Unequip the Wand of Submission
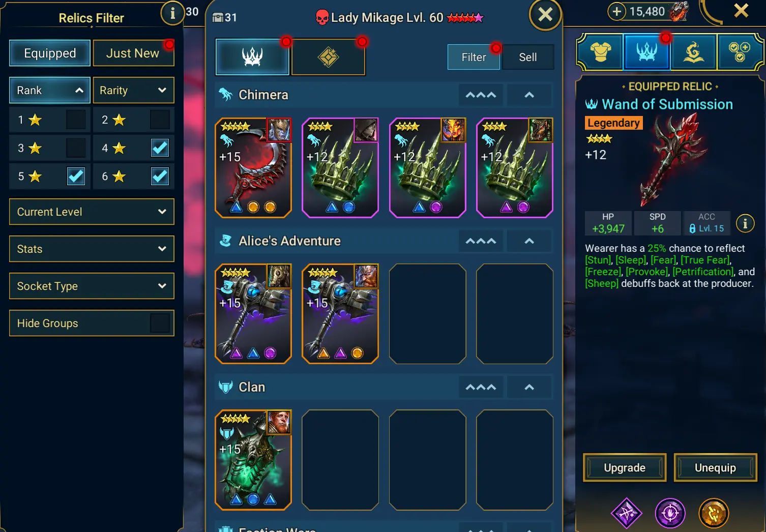 point(715,467)
